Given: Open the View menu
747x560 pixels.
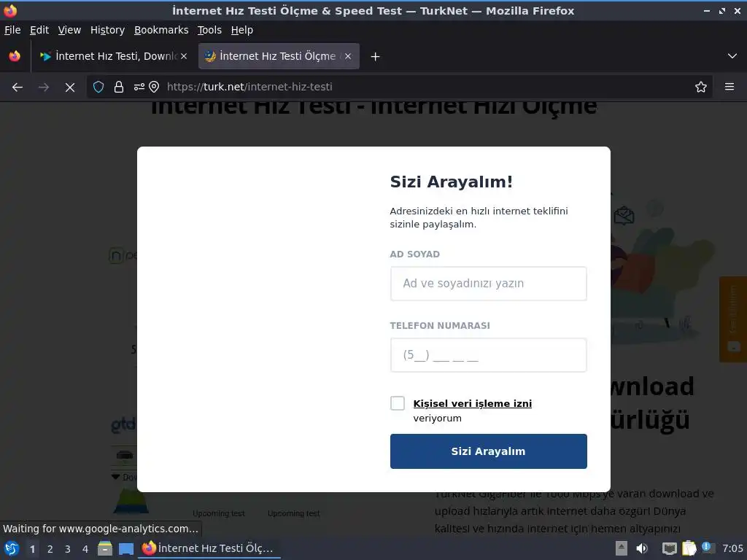Looking at the screenshot, I should coord(69,30).
